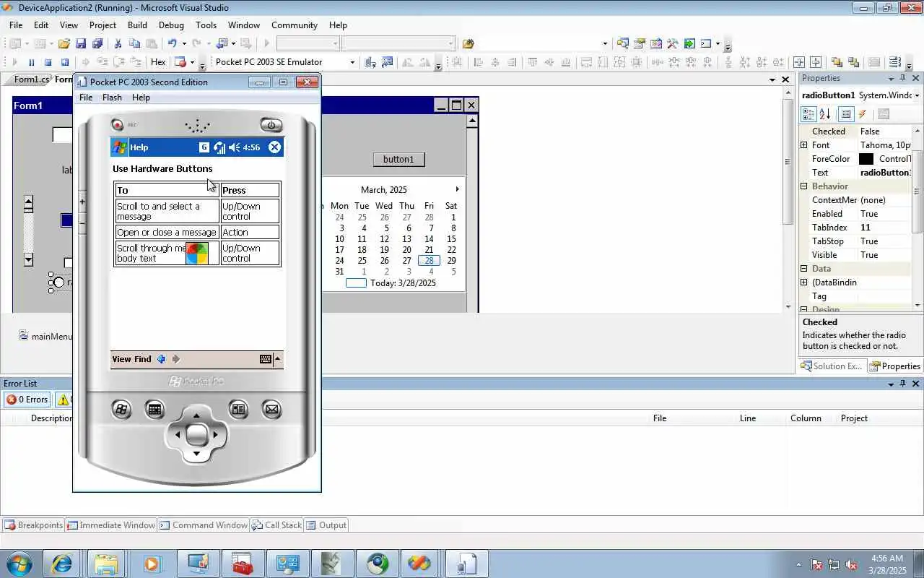Click the Send to Back layout icon
The width and height of the screenshot is (924, 578).
(x=853, y=62)
